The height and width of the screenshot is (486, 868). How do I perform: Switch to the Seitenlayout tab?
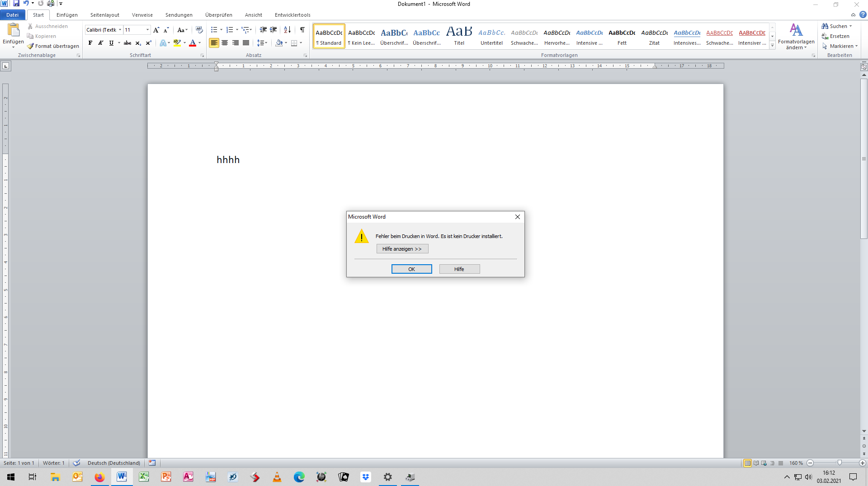click(x=105, y=15)
